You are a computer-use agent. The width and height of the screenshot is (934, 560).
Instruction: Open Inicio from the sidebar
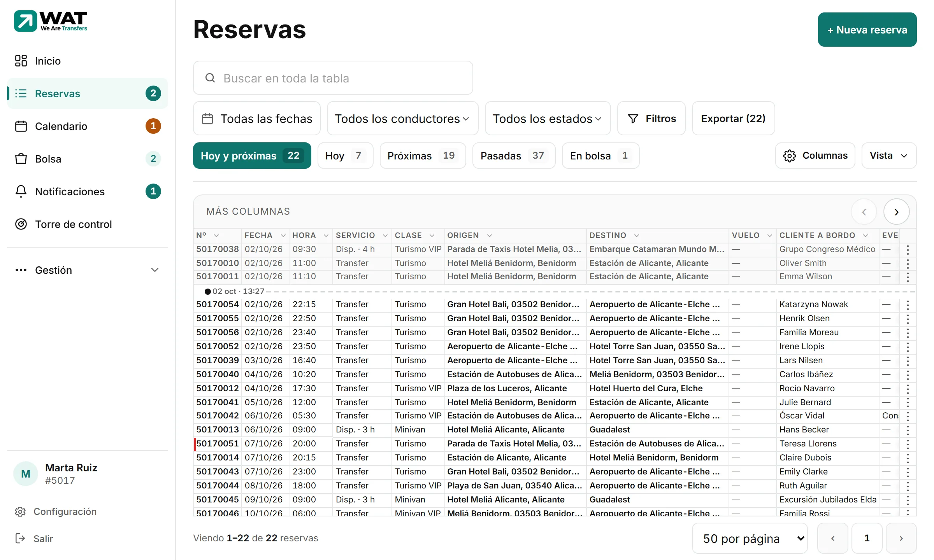(88, 61)
